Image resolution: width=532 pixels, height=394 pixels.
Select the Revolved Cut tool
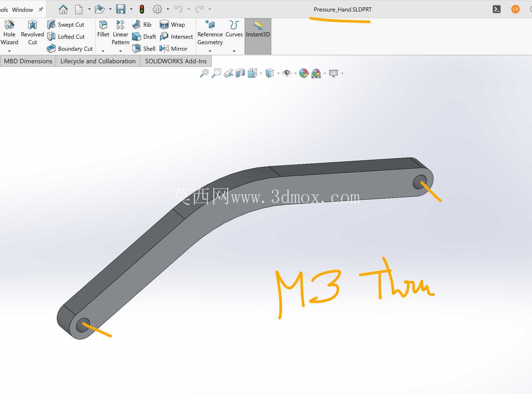click(x=32, y=33)
